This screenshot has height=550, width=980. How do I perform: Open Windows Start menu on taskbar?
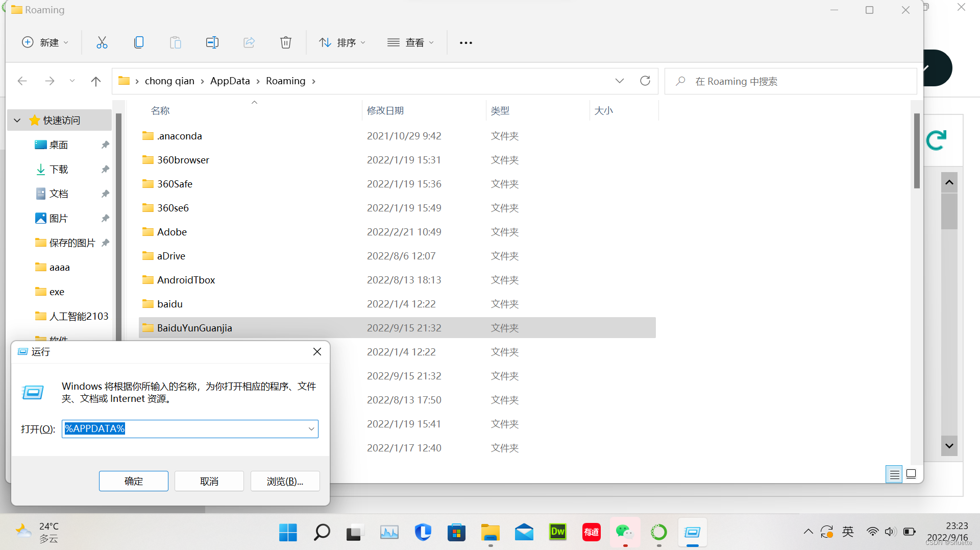click(288, 532)
